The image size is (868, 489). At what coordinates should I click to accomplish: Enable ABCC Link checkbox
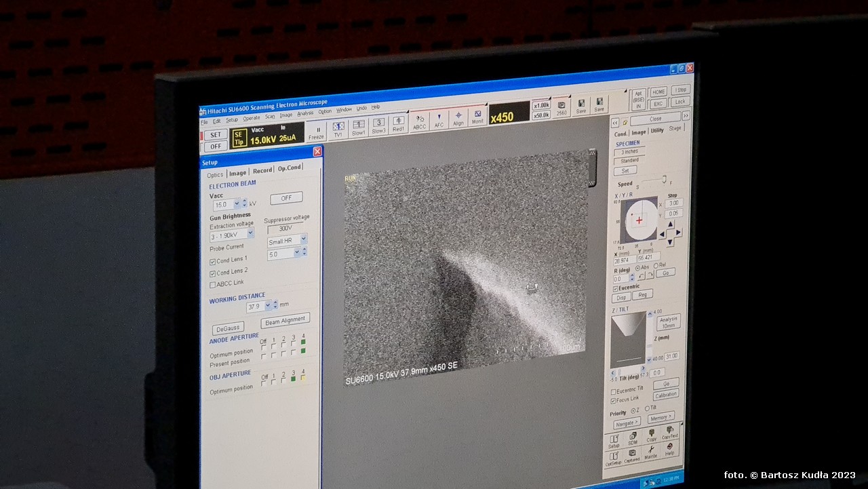coord(213,284)
